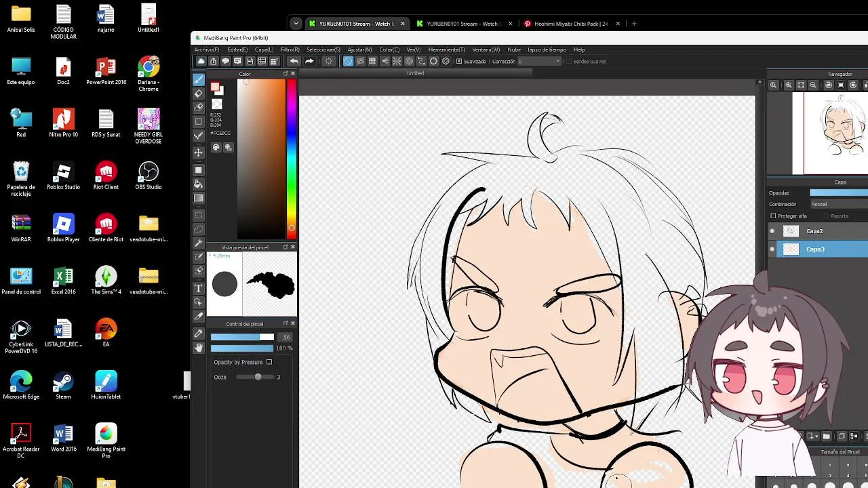Open the Papelera de reciclaje desktop icon

click(21, 180)
